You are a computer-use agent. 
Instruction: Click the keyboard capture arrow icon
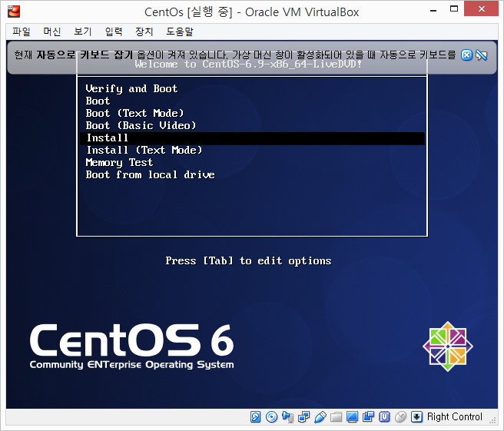(416, 417)
